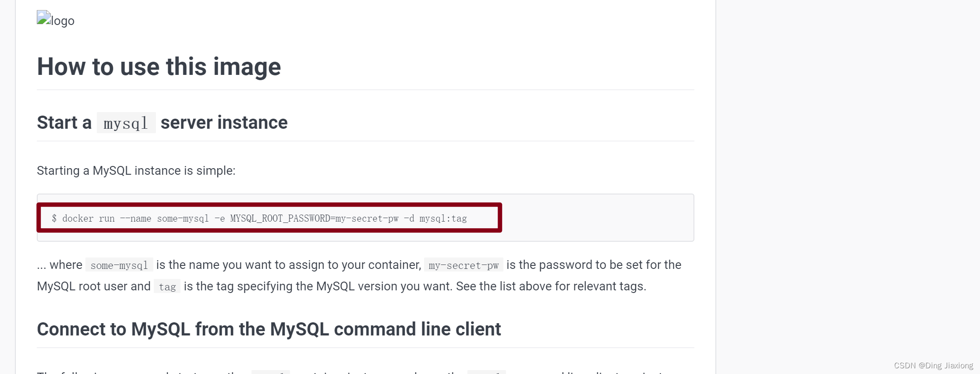Click the tag inline code snippet
This screenshot has width=980, height=374.
[x=167, y=286]
